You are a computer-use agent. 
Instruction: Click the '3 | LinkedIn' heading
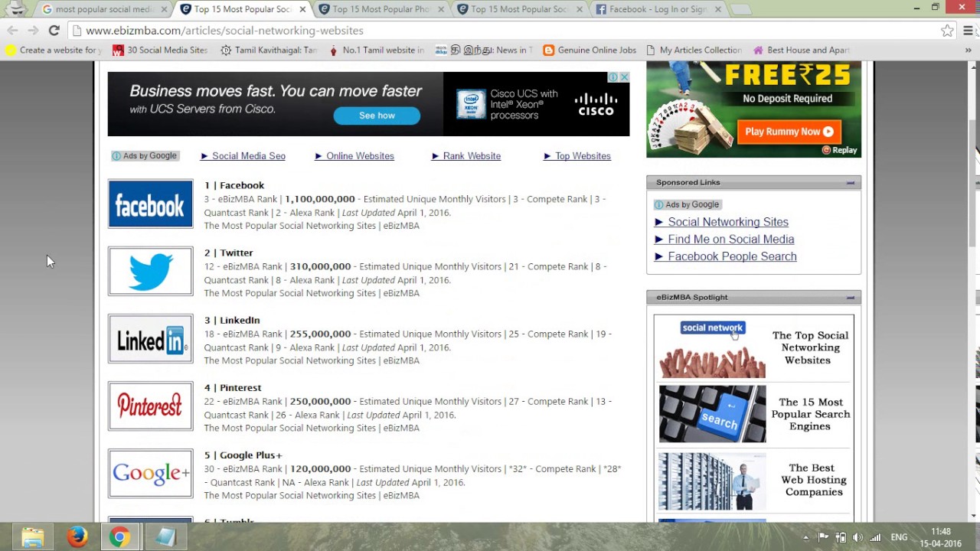pyautogui.click(x=232, y=320)
